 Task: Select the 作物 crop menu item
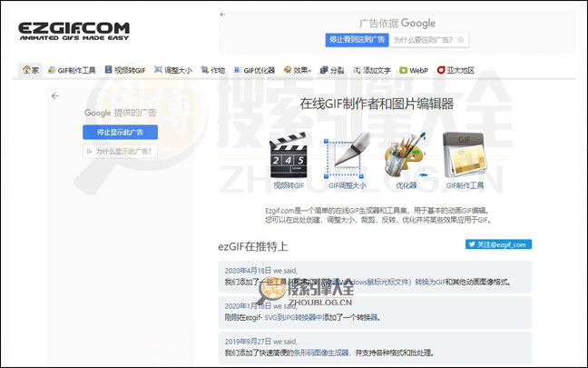click(x=213, y=70)
